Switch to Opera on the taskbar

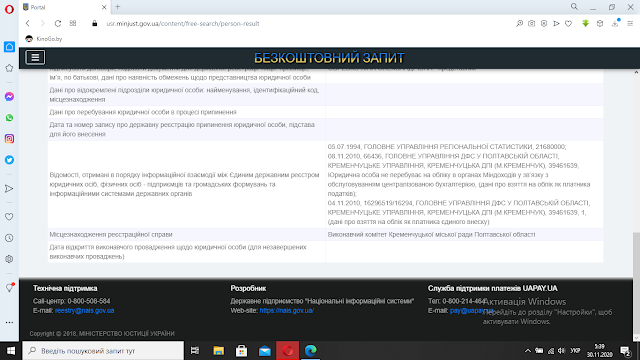(x=287, y=351)
